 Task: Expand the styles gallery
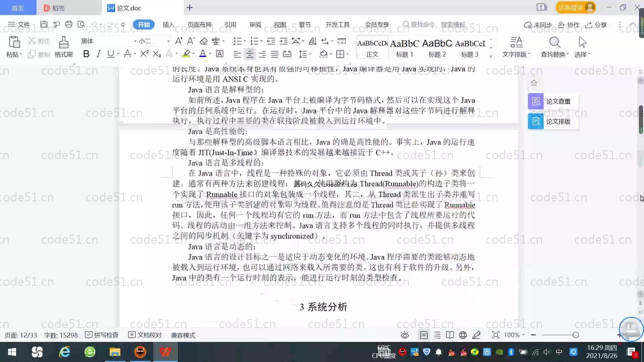tap(491, 56)
